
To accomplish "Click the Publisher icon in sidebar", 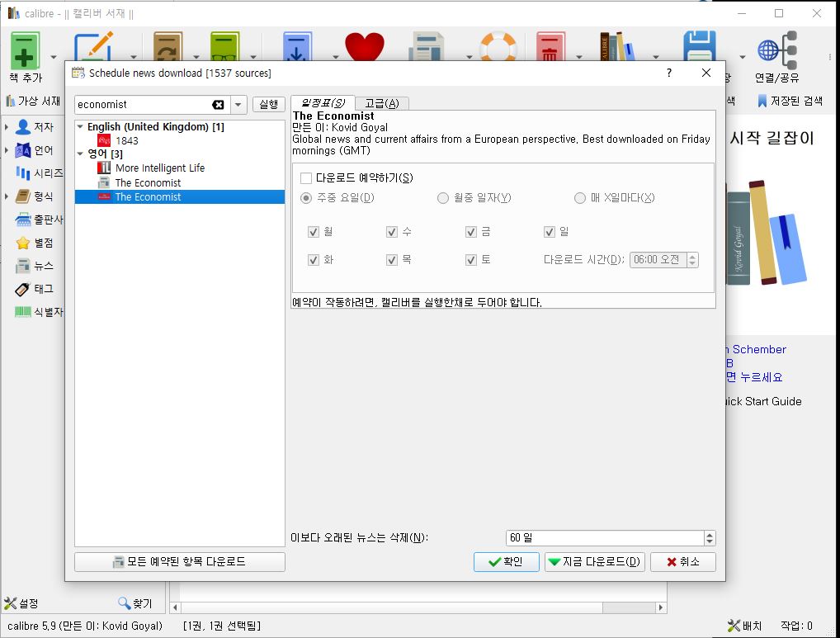I will tap(23, 219).
